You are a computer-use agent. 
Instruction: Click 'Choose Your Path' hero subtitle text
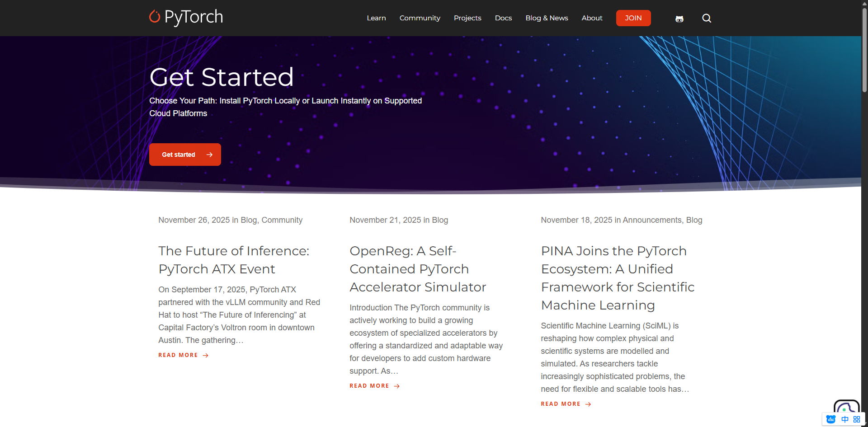coord(285,107)
